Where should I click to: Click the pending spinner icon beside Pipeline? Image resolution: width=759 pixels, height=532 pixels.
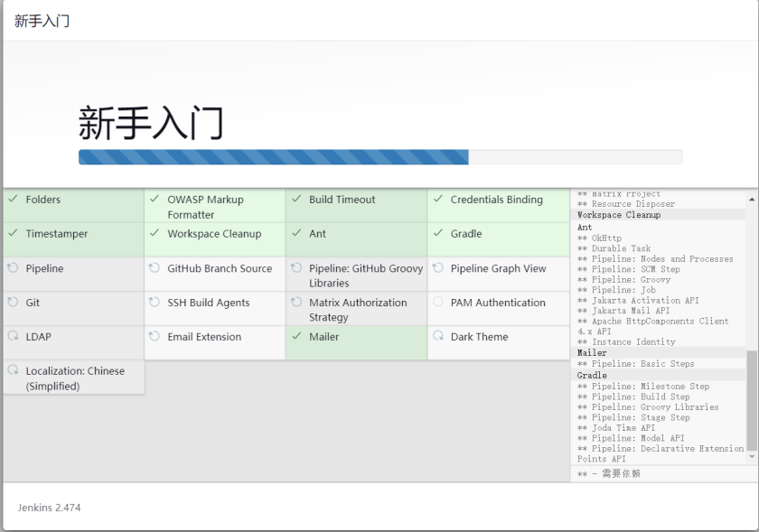point(13,267)
